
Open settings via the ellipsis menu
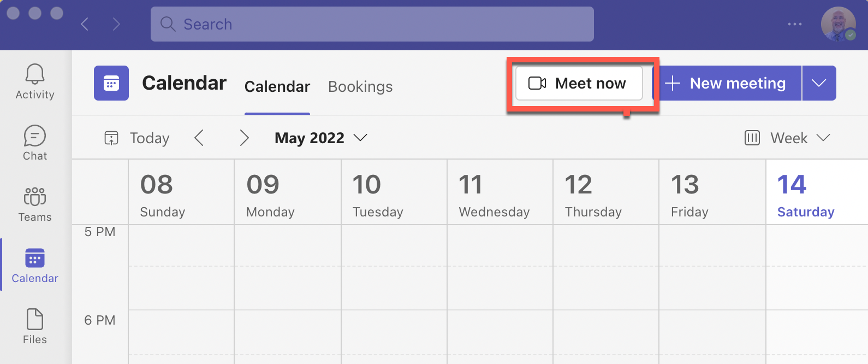pos(795,24)
